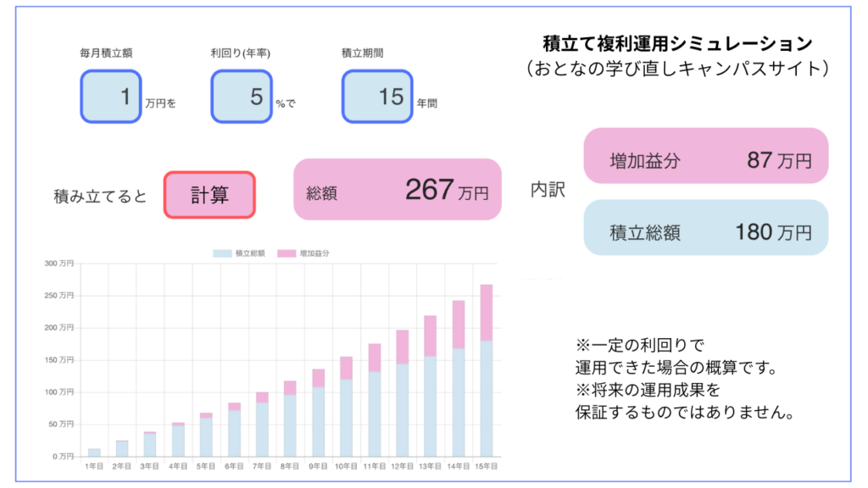Select the blue bar for 10年目
868x488 pixels.
tap(346, 418)
